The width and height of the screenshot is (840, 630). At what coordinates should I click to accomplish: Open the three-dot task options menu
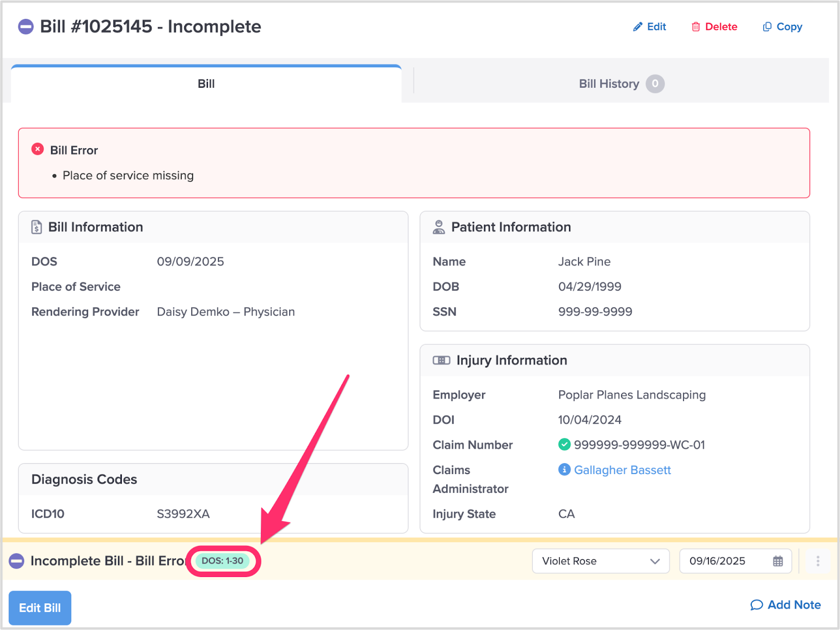pyautogui.click(x=817, y=561)
